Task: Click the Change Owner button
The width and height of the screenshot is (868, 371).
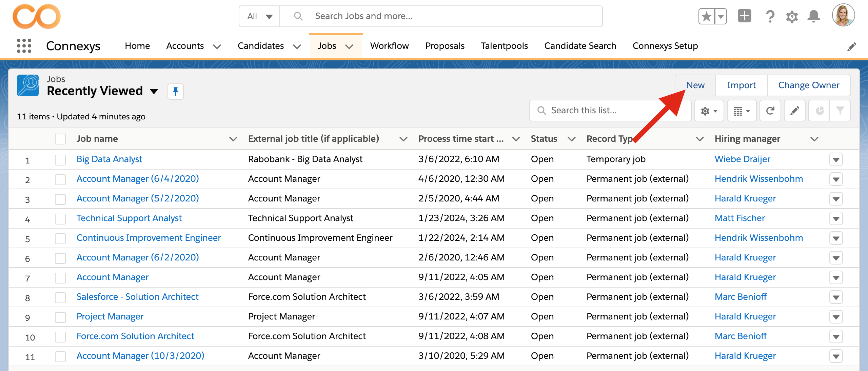Action: pyautogui.click(x=809, y=85)
